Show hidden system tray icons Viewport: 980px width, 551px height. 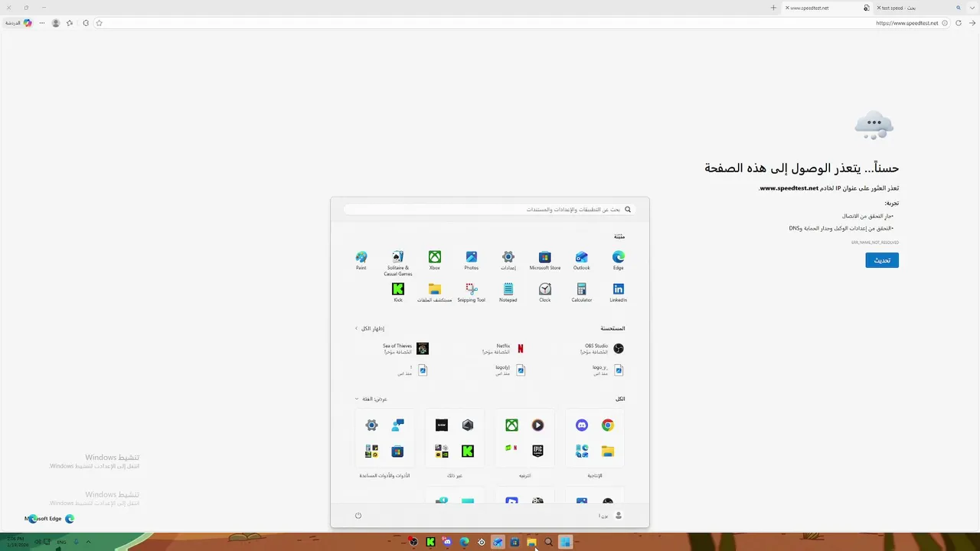point(88,542)
